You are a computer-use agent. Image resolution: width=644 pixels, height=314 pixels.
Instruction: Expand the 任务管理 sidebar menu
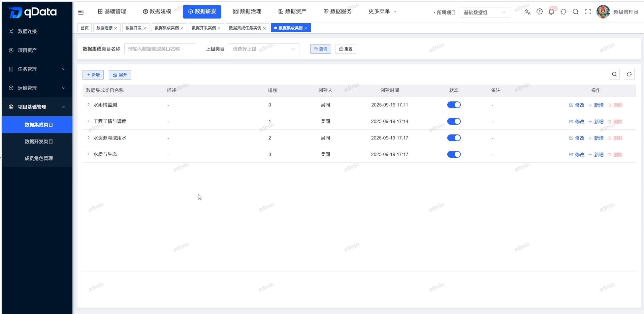pos(37,69)
